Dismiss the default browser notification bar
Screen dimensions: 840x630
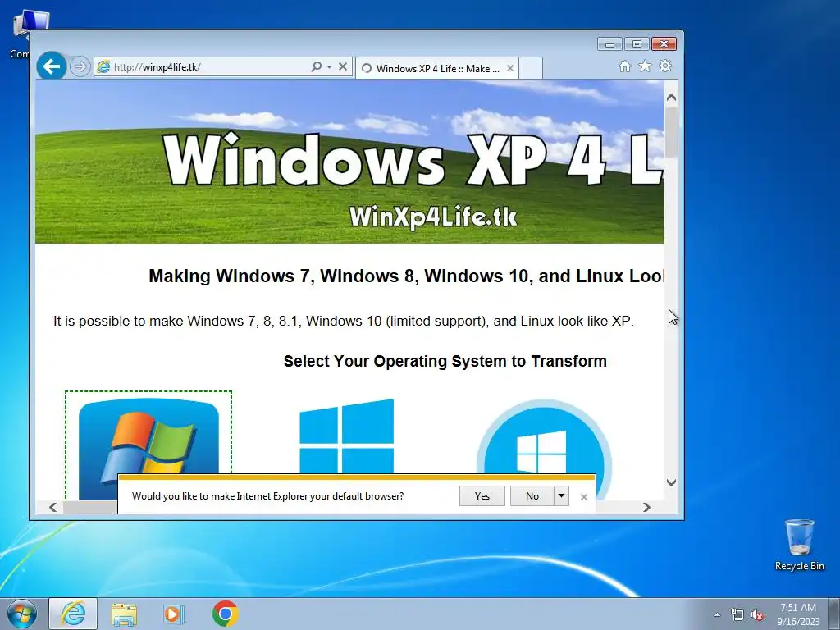coord(584,497)
